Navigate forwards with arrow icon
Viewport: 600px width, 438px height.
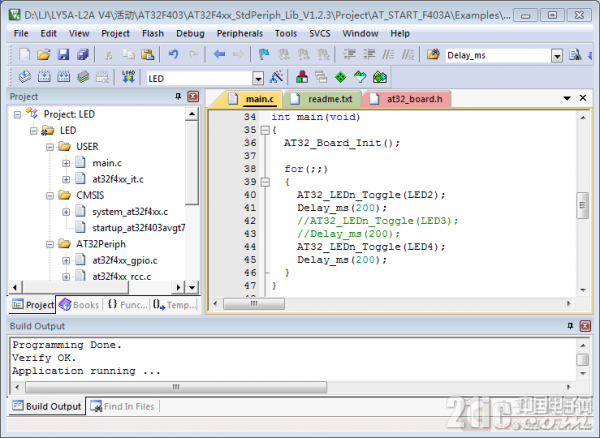(x=238, y=55)
